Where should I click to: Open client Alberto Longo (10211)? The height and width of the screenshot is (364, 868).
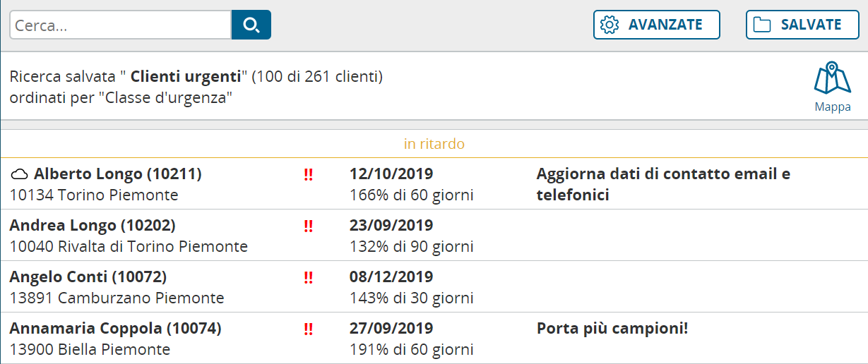[118, 174]
